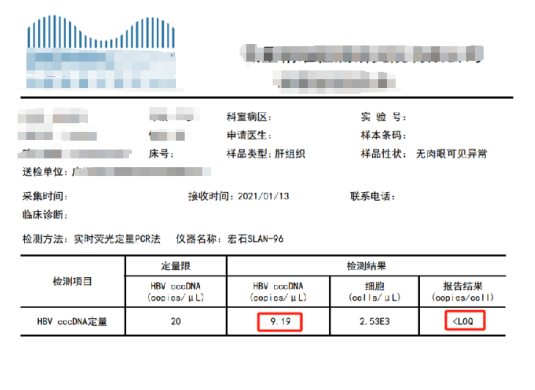Select the 样品类型: 肝组织 text
Viewport: 535px width, 390px height.
[266, 154]
